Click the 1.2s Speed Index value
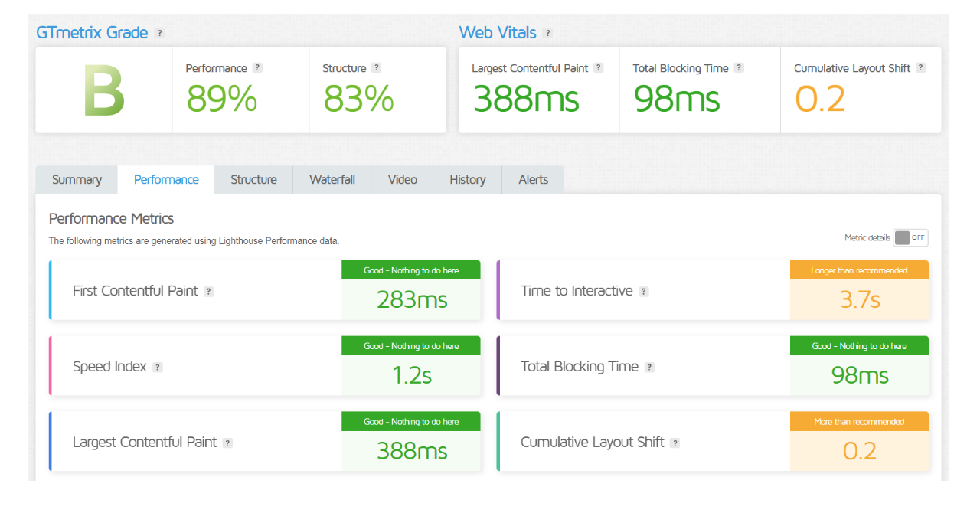This screenshot has width=980, height=513. (x=412, y=375)
